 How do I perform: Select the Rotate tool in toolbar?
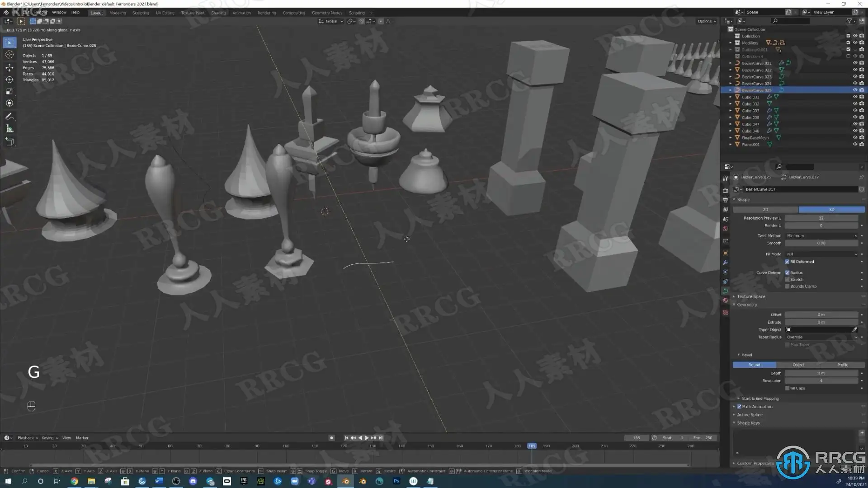[x=9, y=80]
